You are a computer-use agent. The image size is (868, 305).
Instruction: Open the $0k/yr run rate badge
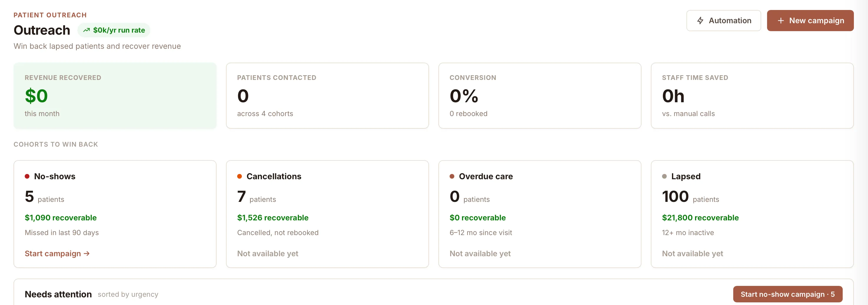coord(114,30)
